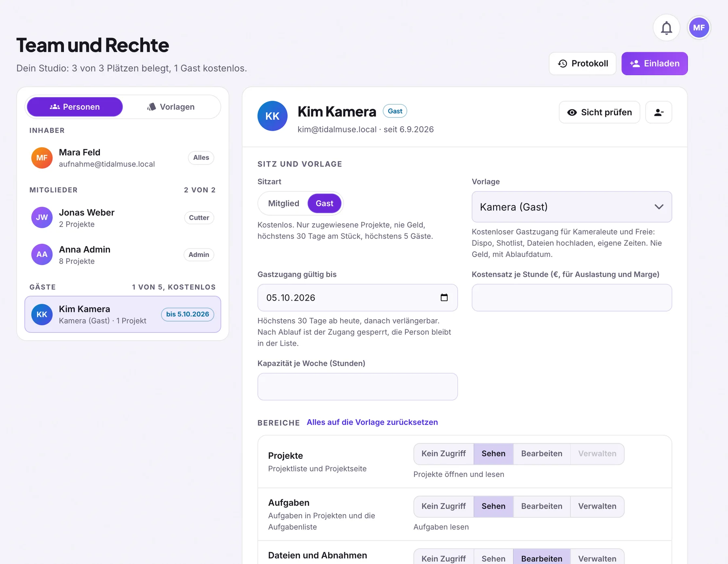
Task: Select Jonas Weber in members list
Action: pyautogui.click(x=123, y=218)
